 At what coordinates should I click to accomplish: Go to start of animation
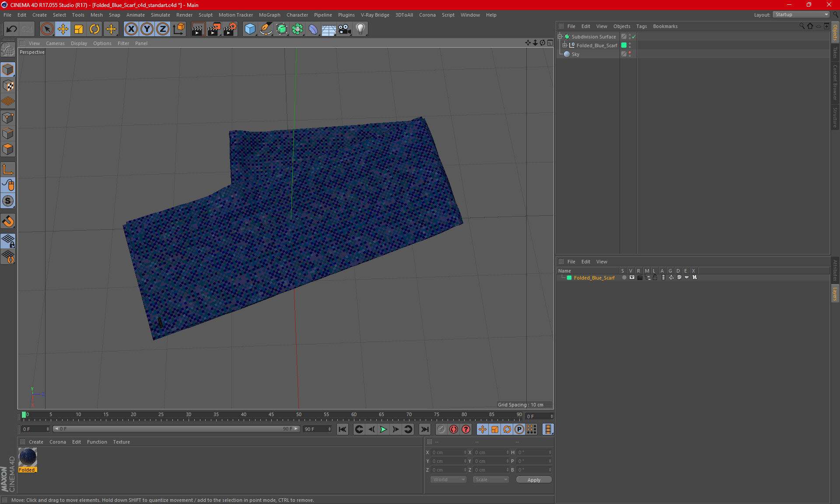(x=343, y=429)
